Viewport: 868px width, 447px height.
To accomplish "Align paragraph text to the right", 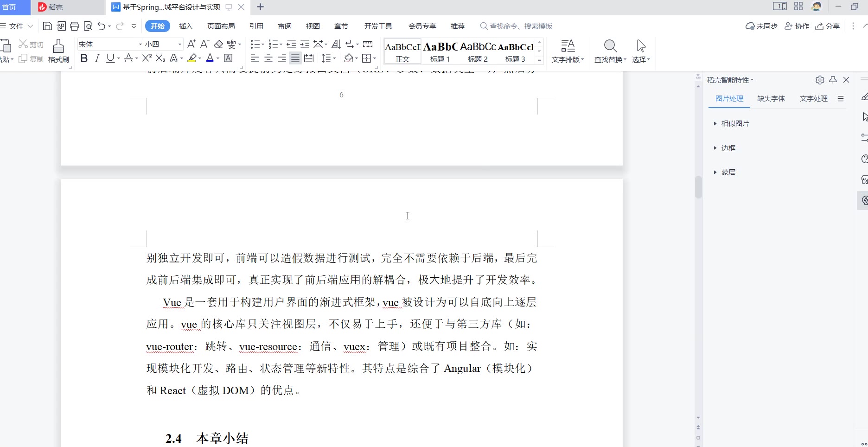I will pos(281,58).
